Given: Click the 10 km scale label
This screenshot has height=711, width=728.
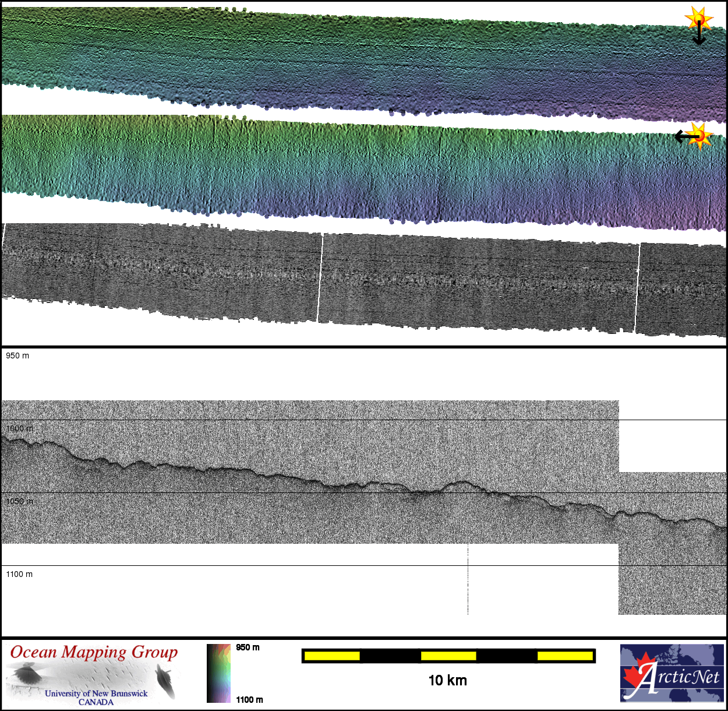Looking at the screenshot, I should tap(447, 681).
